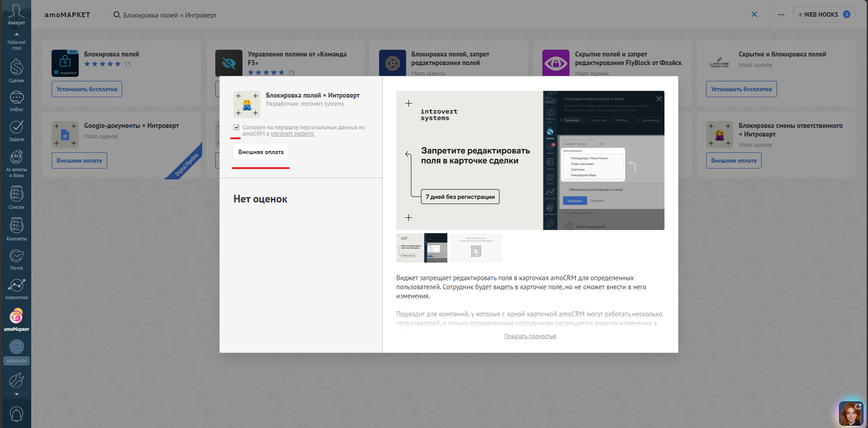The height and width of the screenshot is (428, 868).
Task: Open imBox chat section
Action: click(x=16, y=101)
